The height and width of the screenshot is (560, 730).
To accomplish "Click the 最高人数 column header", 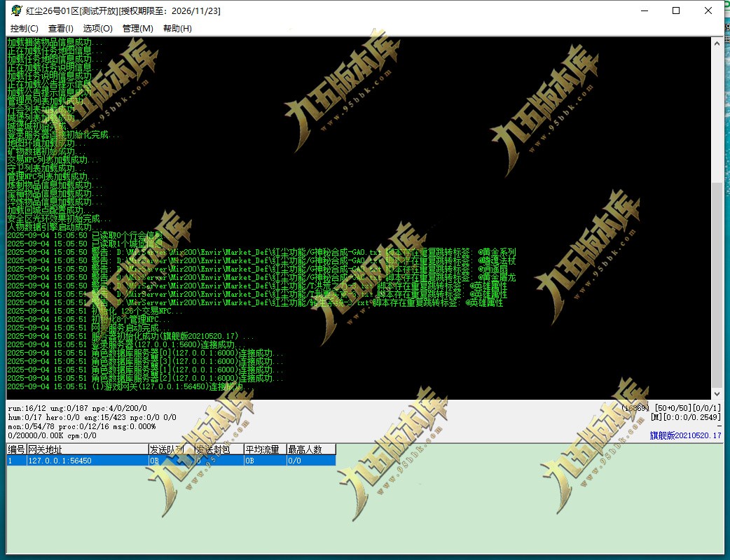I will (311, 449).
